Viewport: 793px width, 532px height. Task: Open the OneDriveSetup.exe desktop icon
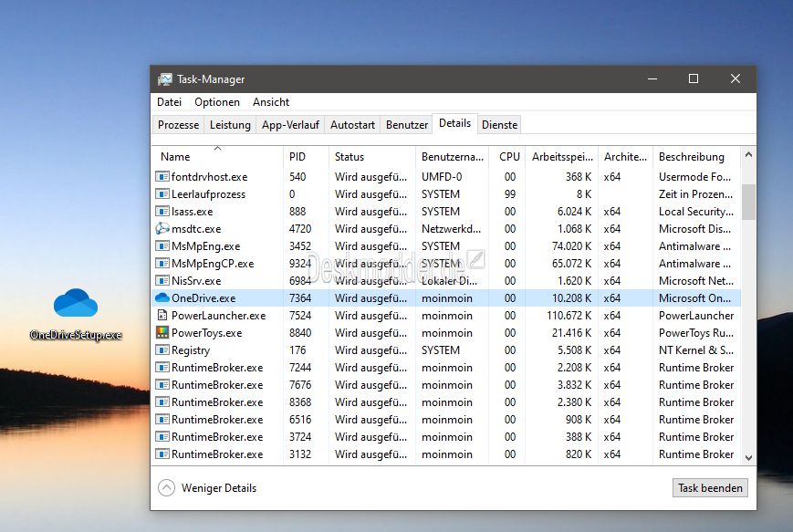(76, 314)
